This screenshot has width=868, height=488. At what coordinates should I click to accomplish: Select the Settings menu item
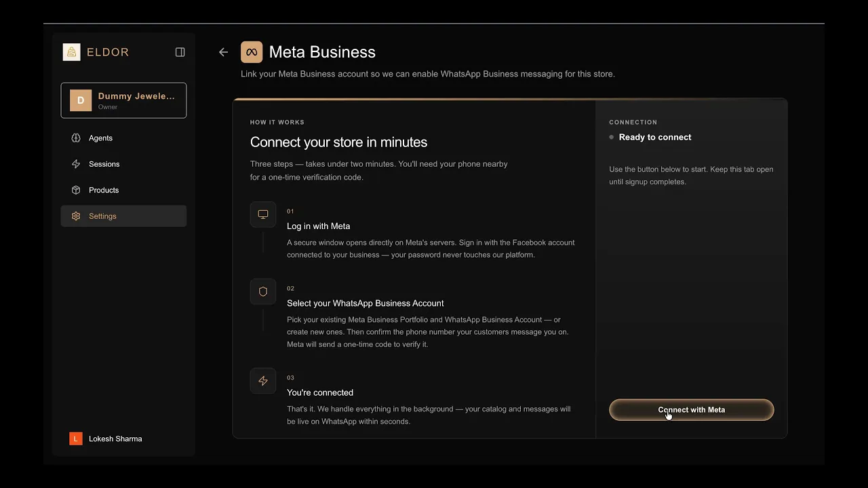[123, 216]
